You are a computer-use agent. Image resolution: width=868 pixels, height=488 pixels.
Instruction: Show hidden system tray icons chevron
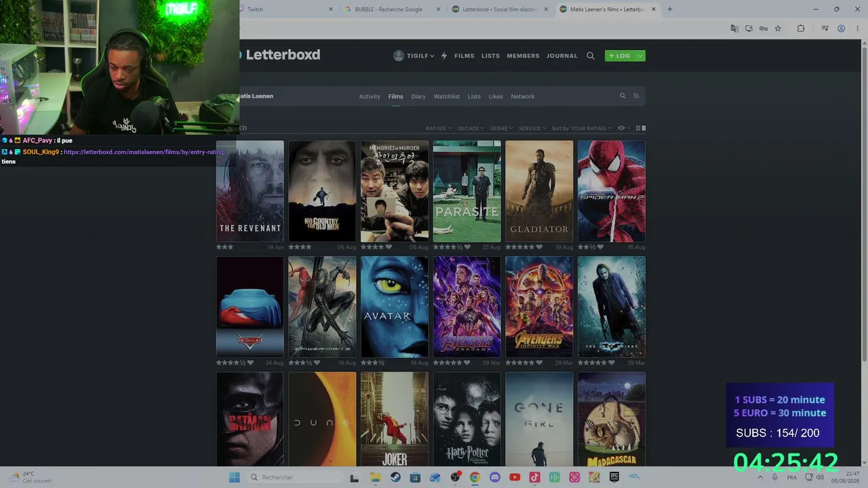760,477
